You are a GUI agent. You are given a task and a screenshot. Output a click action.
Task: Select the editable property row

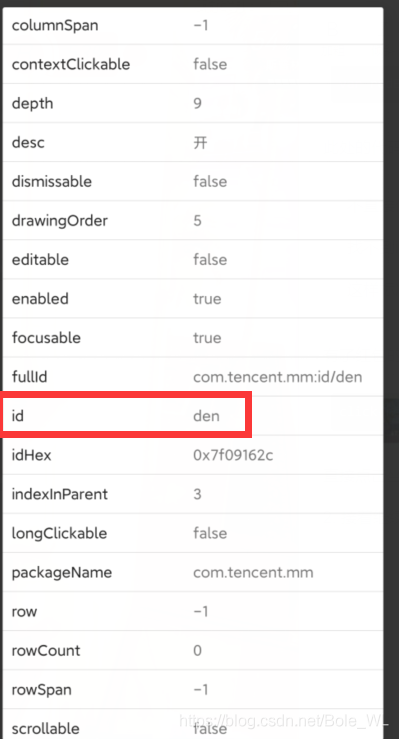tap(193, 260)
